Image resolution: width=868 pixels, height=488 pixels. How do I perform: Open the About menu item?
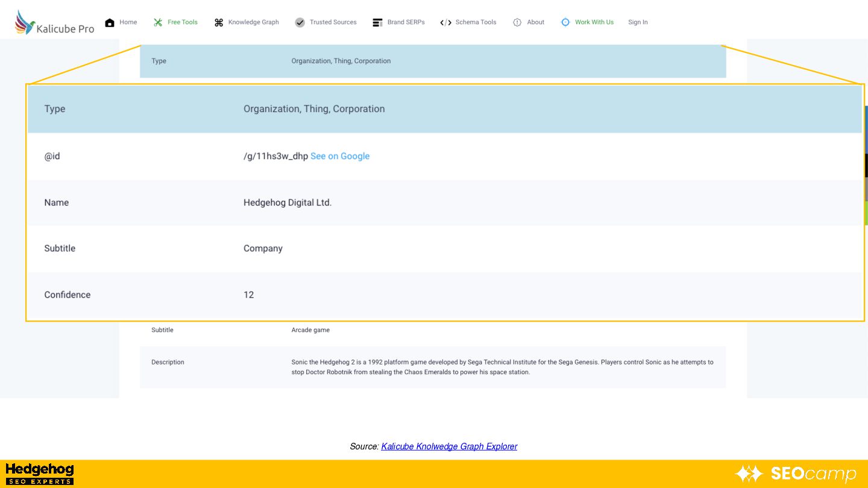tap(536, 22)
